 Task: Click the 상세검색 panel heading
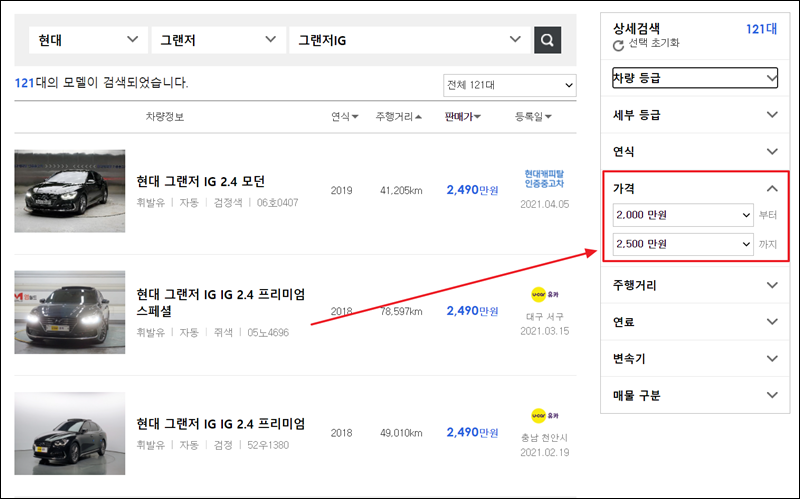tap(636, 28)
